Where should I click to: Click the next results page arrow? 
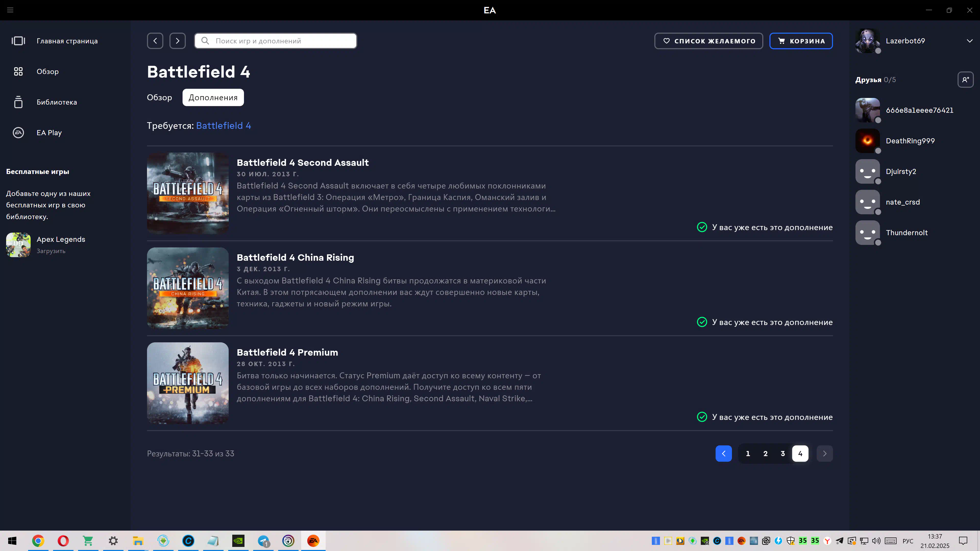click(x=825, y=453)
